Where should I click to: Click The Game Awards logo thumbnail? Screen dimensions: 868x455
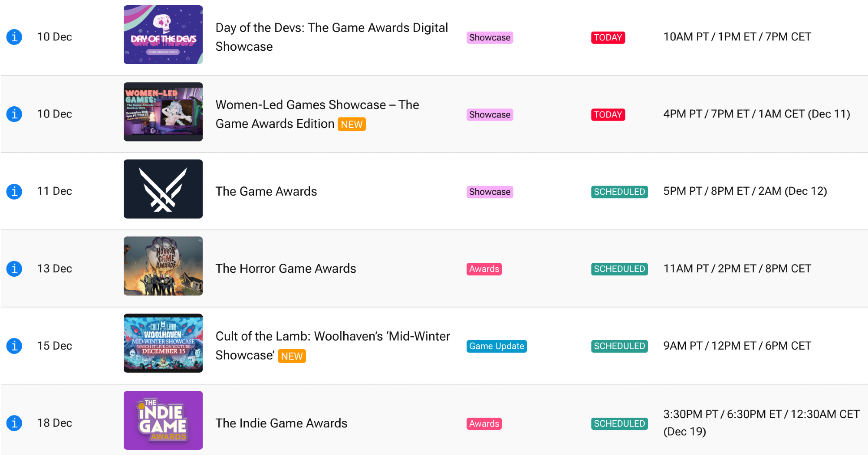[163, 189]
